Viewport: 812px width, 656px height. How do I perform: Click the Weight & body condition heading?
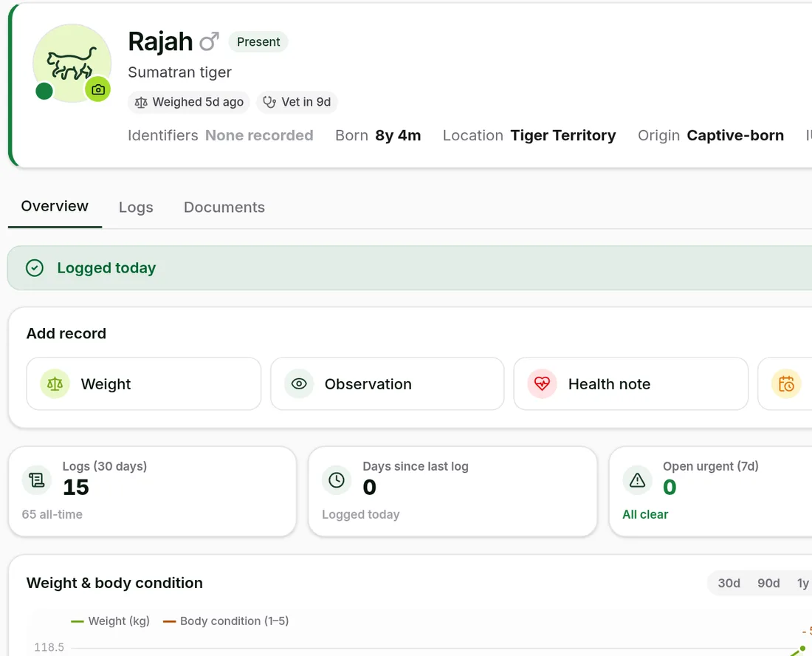[114, 583]
